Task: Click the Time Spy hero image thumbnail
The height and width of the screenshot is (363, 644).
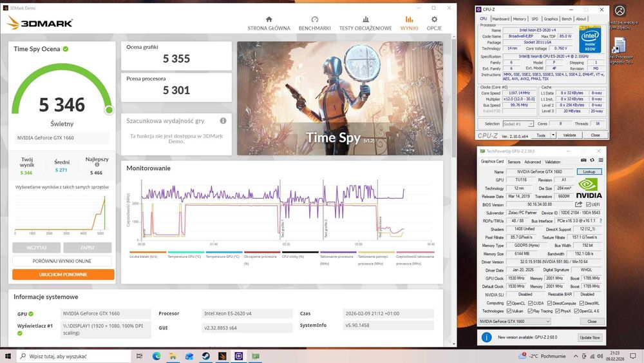Action: click(340, 98)
